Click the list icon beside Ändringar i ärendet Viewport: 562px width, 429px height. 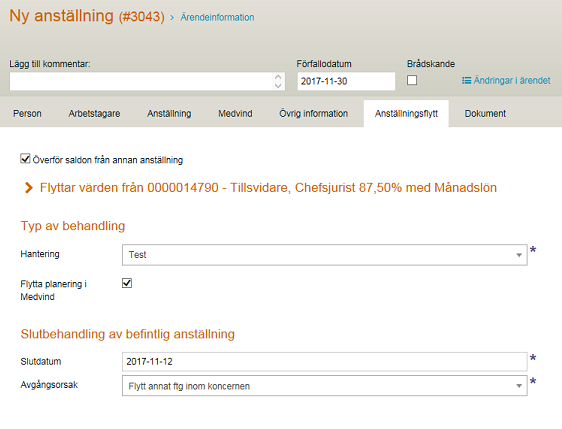(466, 81)
